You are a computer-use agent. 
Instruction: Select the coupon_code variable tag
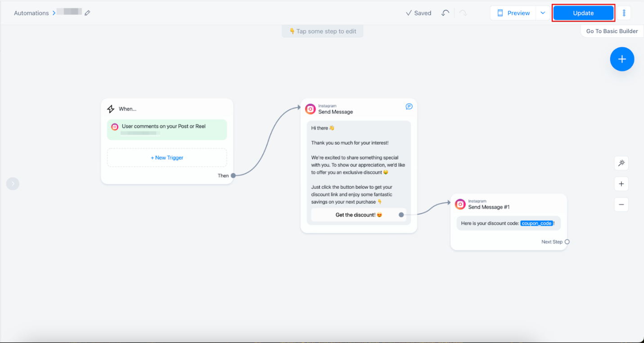(536, 223)
